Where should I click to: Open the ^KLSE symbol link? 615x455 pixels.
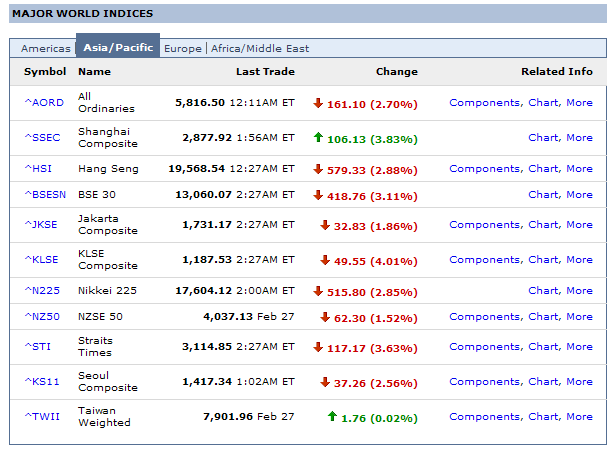click(43, 260)
